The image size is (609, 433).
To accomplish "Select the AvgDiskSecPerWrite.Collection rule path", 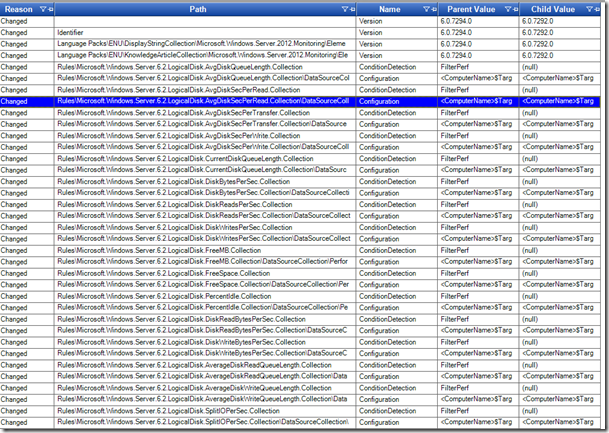I will (x=205, y=136).
